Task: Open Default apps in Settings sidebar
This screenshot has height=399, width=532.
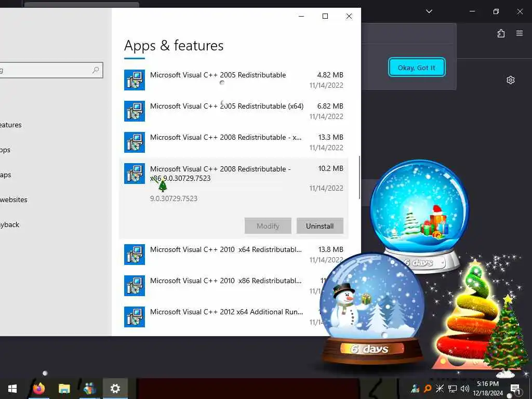Action: (5, 150)
